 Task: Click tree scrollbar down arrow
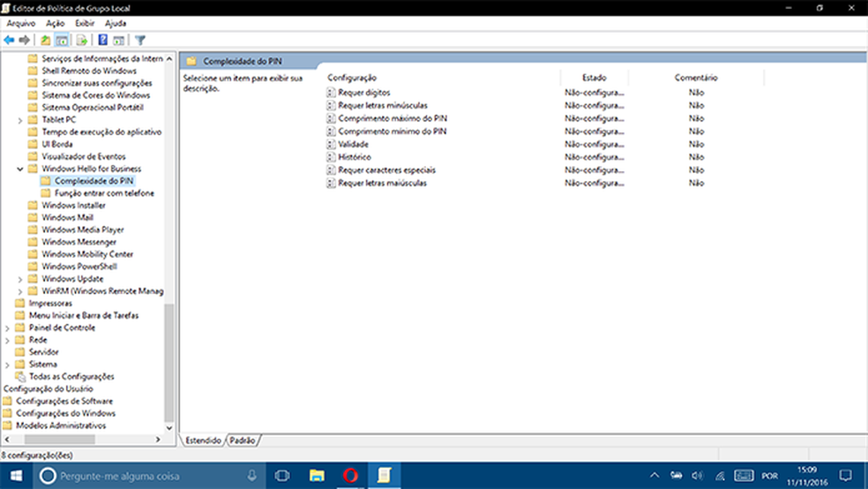click(169, 428)
